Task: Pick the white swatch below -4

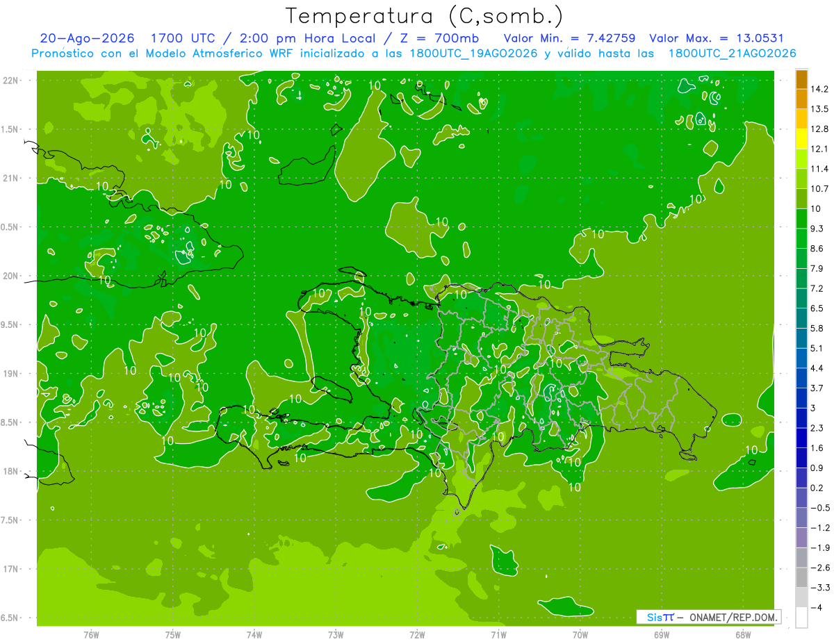Action: [801, 618]
